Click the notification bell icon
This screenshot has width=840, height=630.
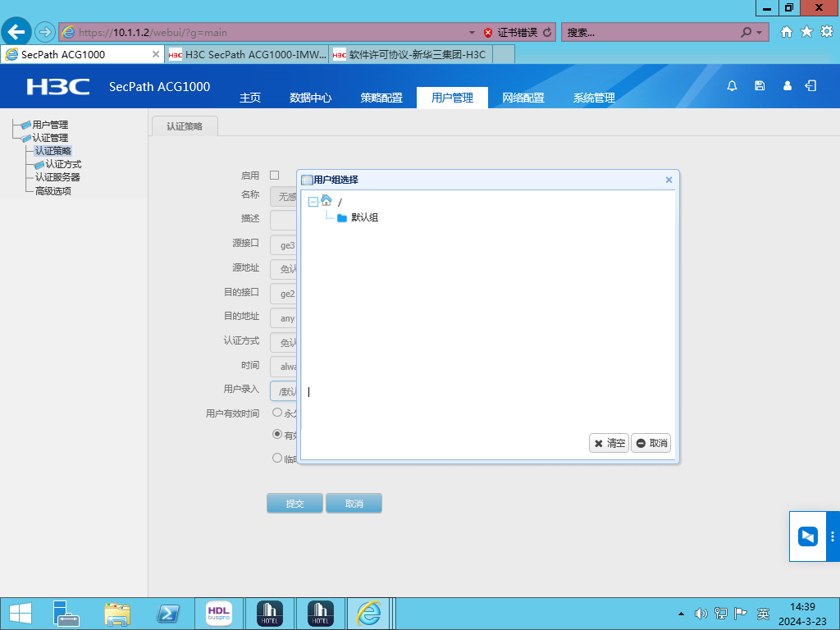732,85
